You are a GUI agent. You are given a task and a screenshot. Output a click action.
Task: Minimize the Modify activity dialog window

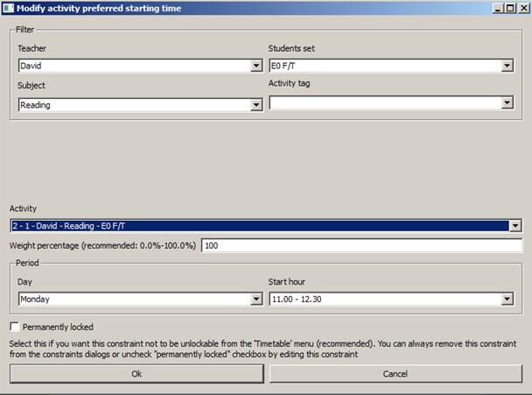pyautogui.click(x=497, y=8)
